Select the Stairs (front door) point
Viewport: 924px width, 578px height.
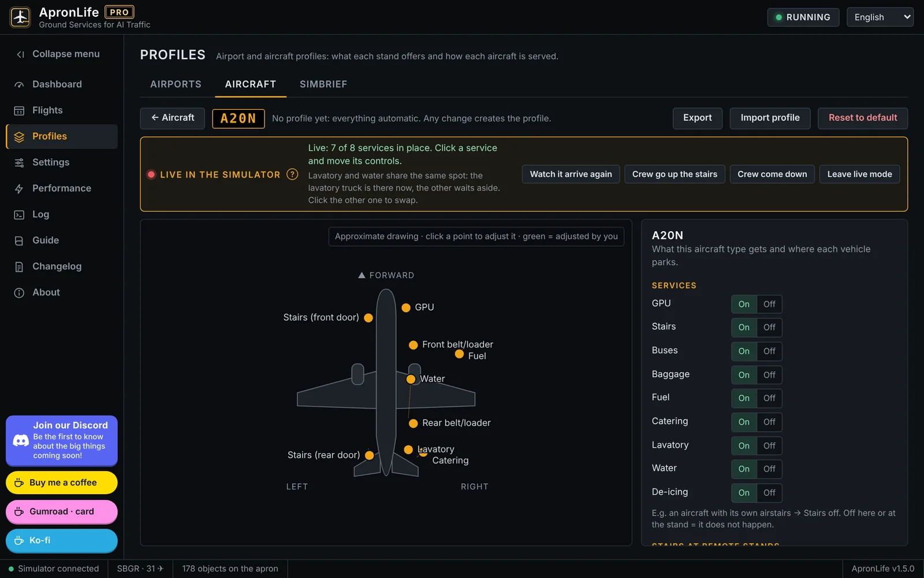pyautogui.click(x=368, y=318)
